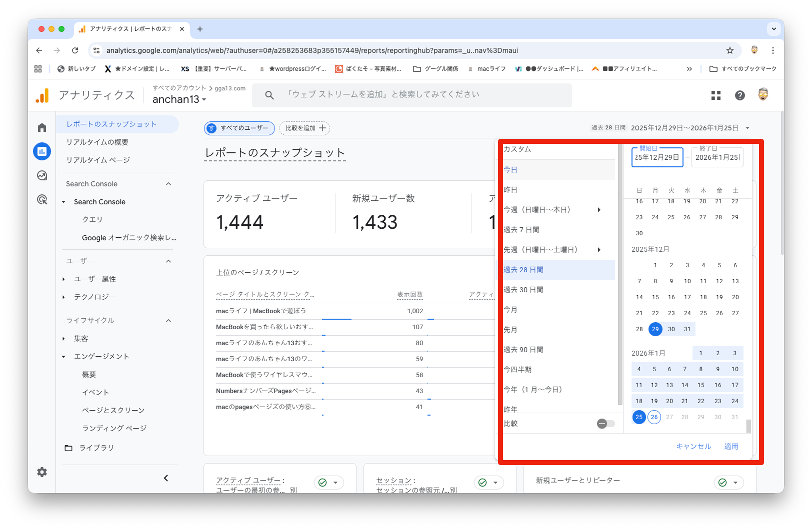
Task: Open the Google apps grid
Action: coord(716,95)
